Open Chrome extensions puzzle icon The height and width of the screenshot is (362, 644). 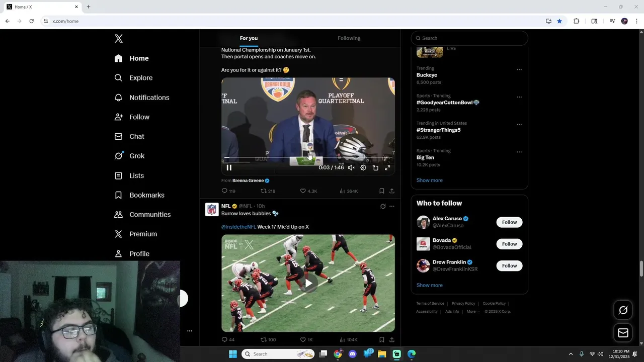click(x=577, y=21)
